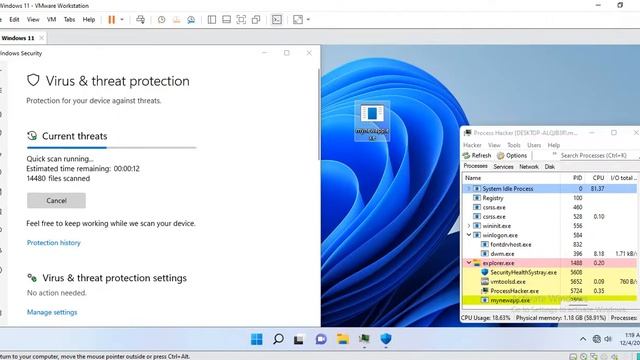The width and height of the screenshot is (640, 360).
Task: Select the SecurityHealthSystray.exe process
Action: (549, 272)
